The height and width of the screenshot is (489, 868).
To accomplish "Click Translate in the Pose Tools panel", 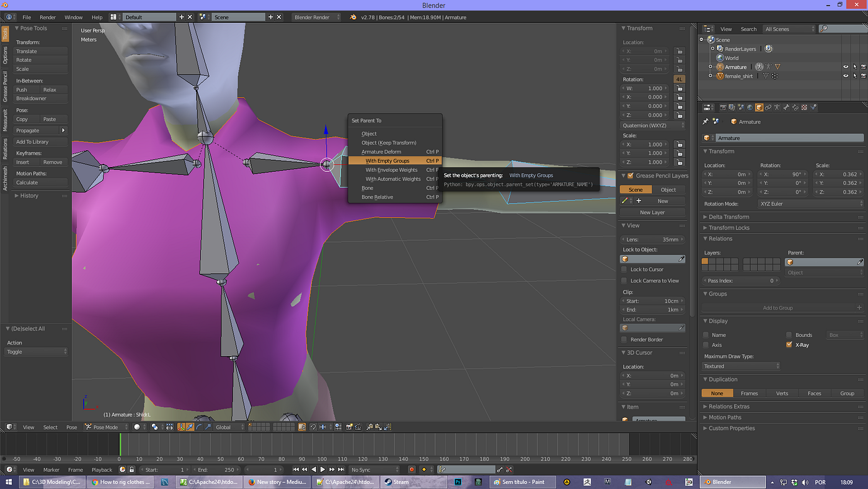I will tap(39, 51).
